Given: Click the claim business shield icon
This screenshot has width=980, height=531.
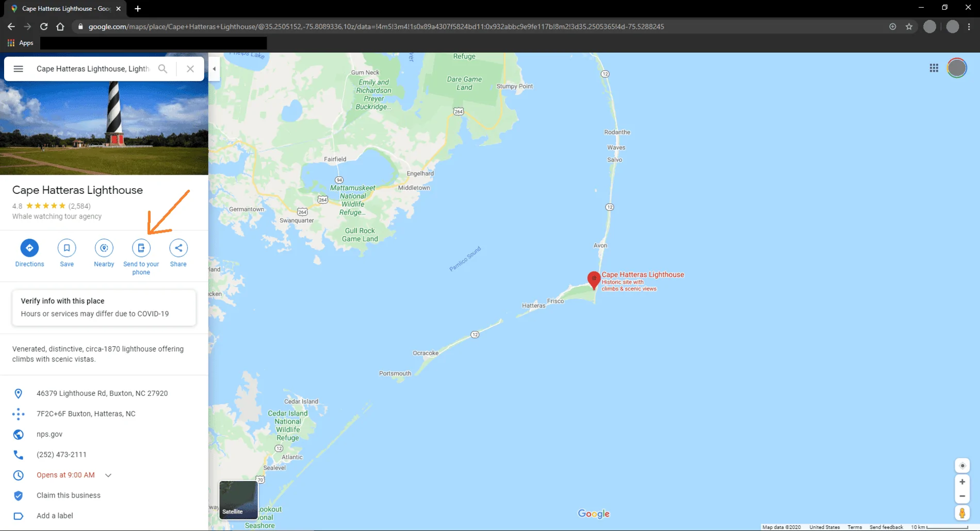Looking at the screenshot, I should click(x=18, y=495).
